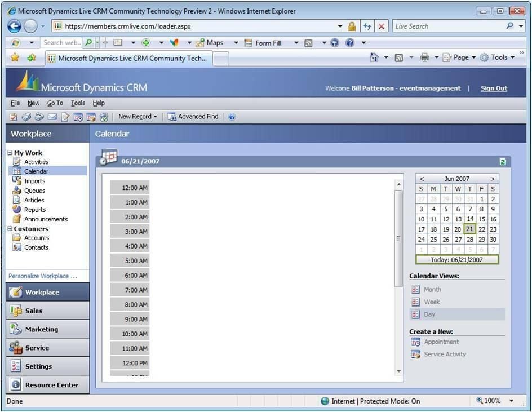Select June 14 in the mini calendar

click(x=470, y=219)
